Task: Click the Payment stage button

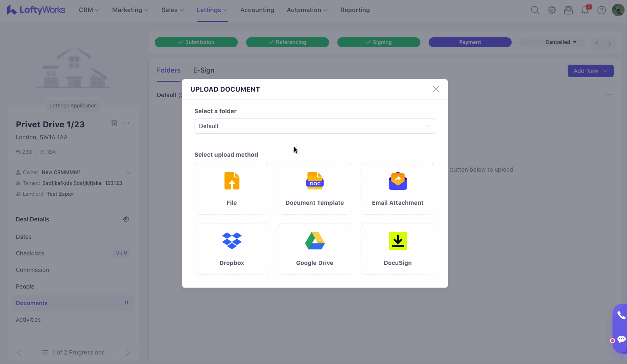Action: coord(470,42)
